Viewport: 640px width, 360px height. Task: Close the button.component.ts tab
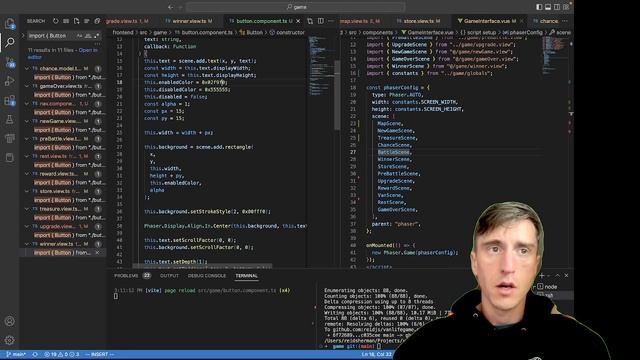298,21
